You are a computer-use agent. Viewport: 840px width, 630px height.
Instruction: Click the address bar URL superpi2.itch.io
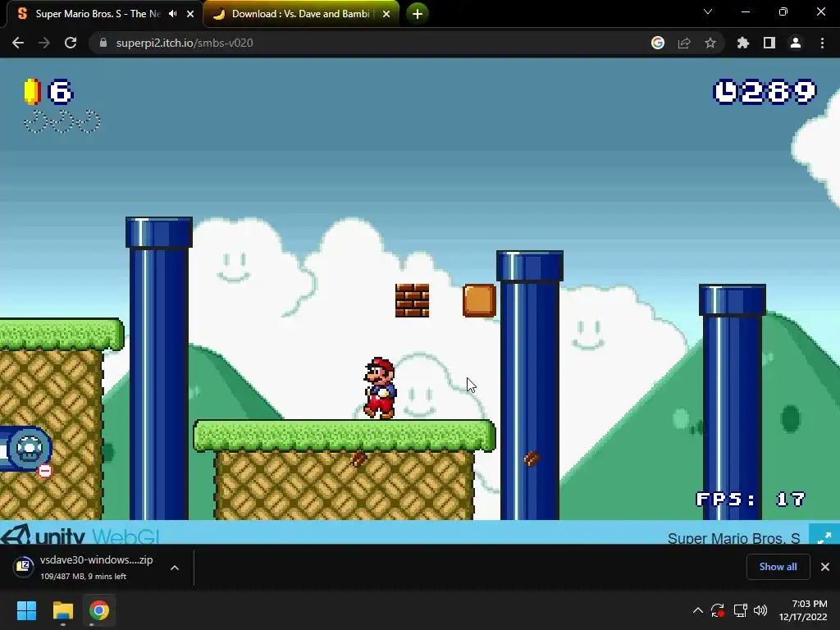point(185,43)
